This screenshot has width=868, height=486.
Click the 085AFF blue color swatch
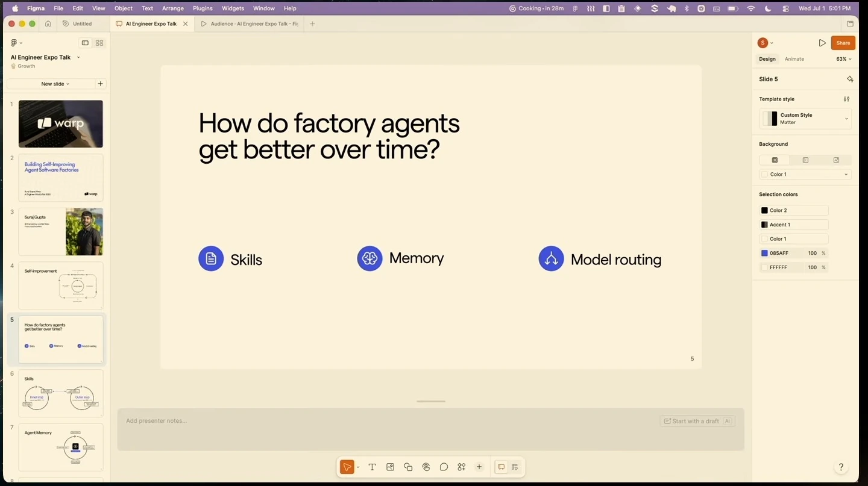click(x=764, y=253)
